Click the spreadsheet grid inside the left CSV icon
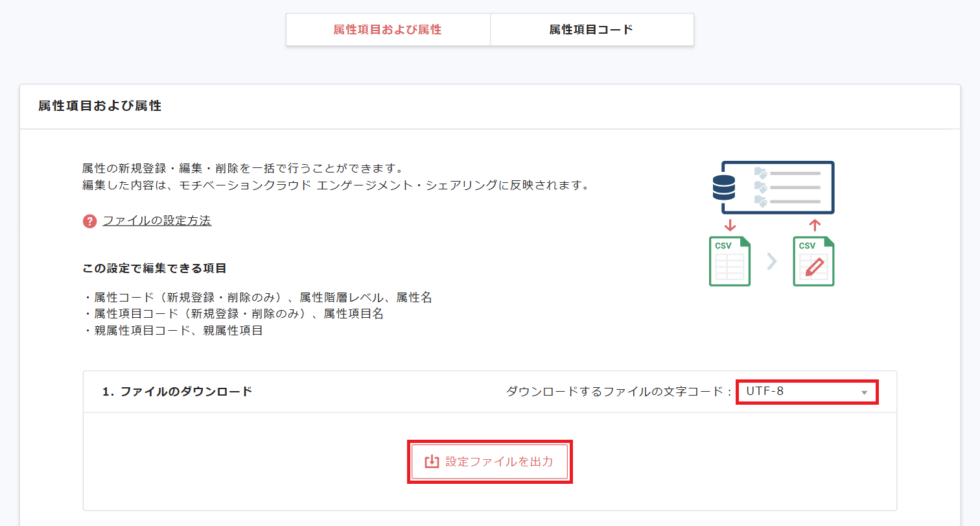The height and width of the screenshot is (526, 980). [x=730, y=267]
